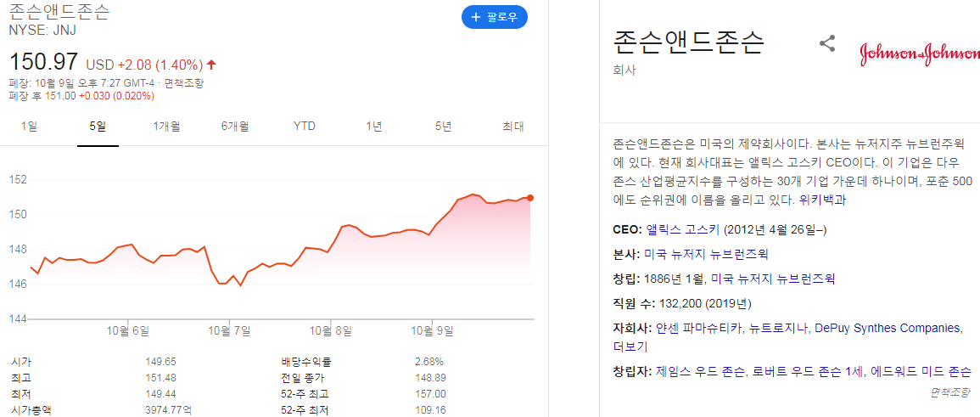This screenshot has height=417, width=980.
Task: Click the 52-week low value 109.16
Action: pyautogui.click(x=430, y=411)
